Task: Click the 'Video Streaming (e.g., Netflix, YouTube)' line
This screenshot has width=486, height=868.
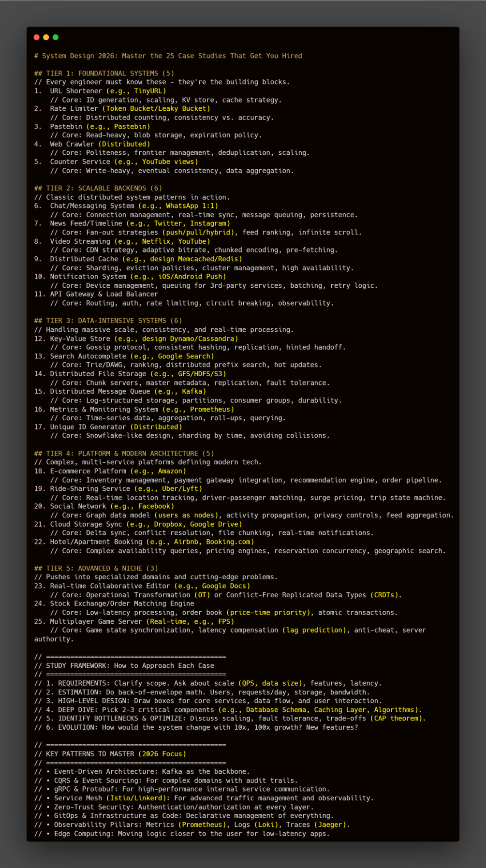Action: tap(122, 242)
